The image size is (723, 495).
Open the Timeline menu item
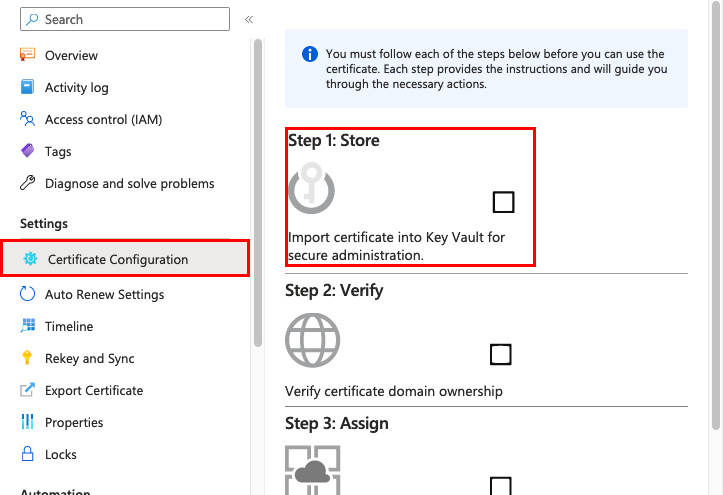tap(69, 326)
